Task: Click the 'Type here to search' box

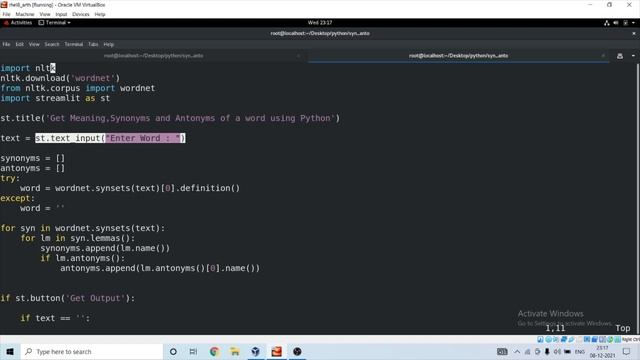Action: click(91, 351)
